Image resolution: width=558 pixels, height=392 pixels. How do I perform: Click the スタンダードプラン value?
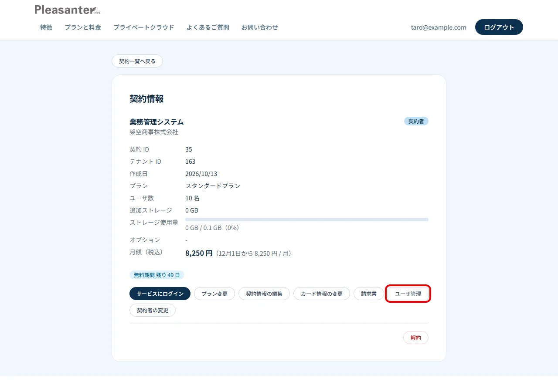point(213,186)
